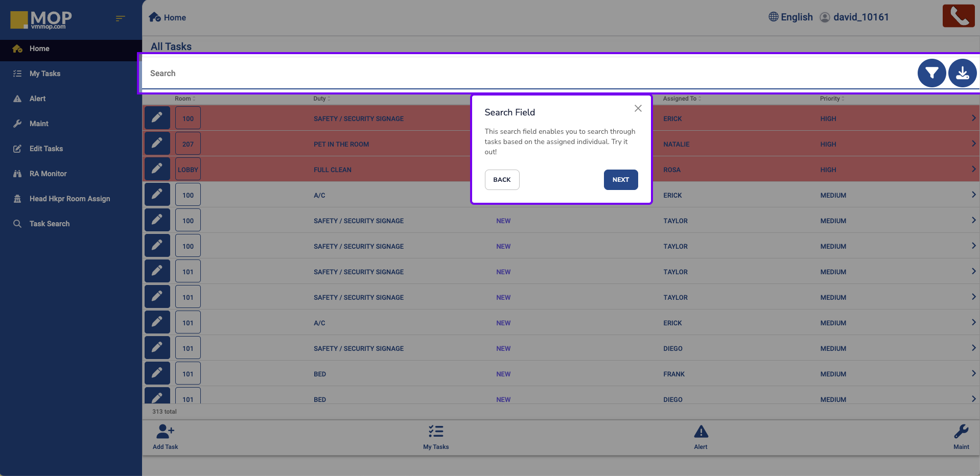This screenshot has width=980, height=476.
Task: Go to Head Hkpr Room Assign
Action: [x=69, y=199]
